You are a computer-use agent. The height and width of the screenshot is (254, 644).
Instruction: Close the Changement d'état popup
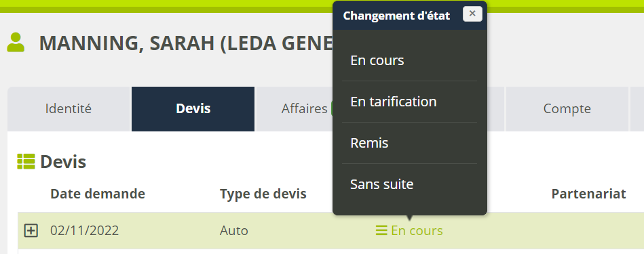click(x=472, y=14)
